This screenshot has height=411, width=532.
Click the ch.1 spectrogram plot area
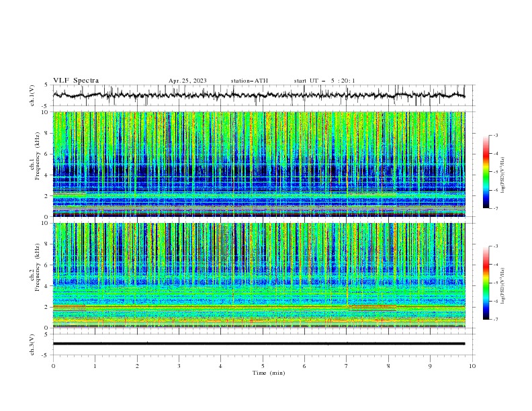tap(259, 164)
